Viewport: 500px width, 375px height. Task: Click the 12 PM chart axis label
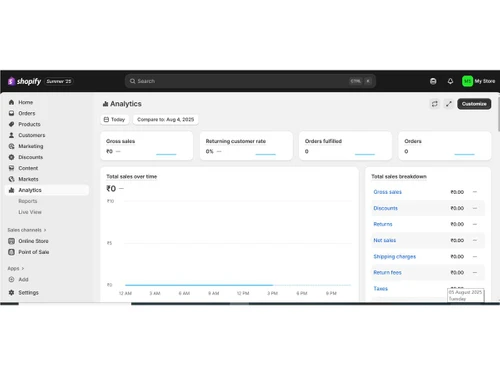tap(243, 293)
